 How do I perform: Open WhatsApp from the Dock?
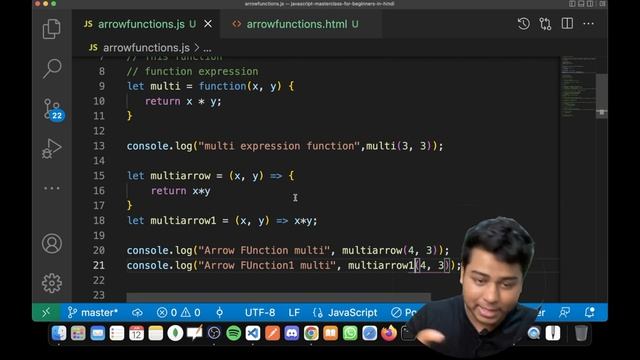[350, 333]
